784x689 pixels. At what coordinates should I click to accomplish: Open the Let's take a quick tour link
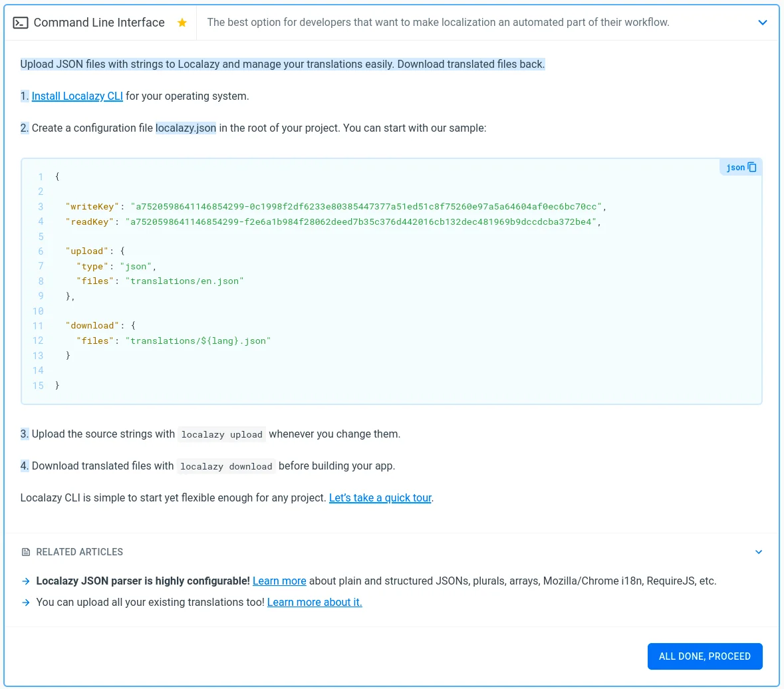click(380, 498)
